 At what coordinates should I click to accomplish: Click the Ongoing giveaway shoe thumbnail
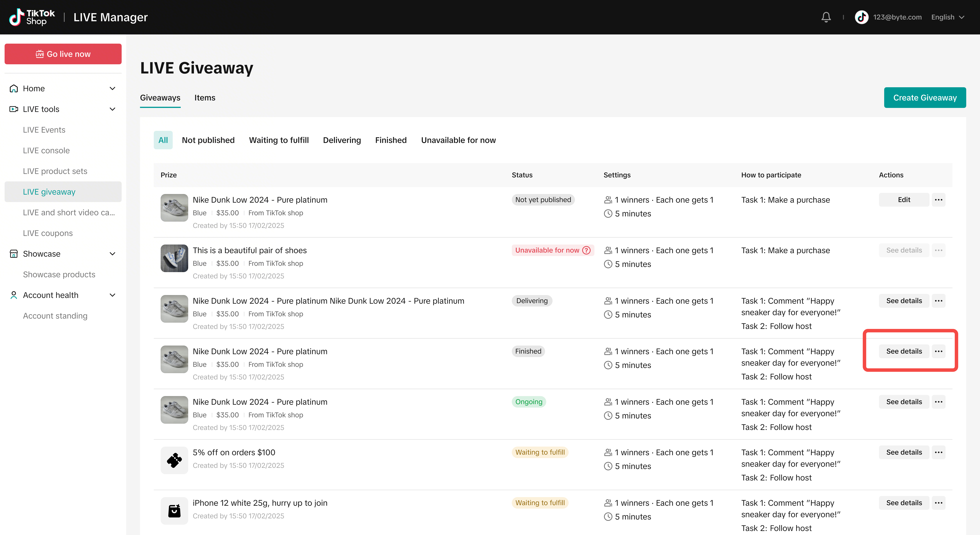tap(174, 410)
